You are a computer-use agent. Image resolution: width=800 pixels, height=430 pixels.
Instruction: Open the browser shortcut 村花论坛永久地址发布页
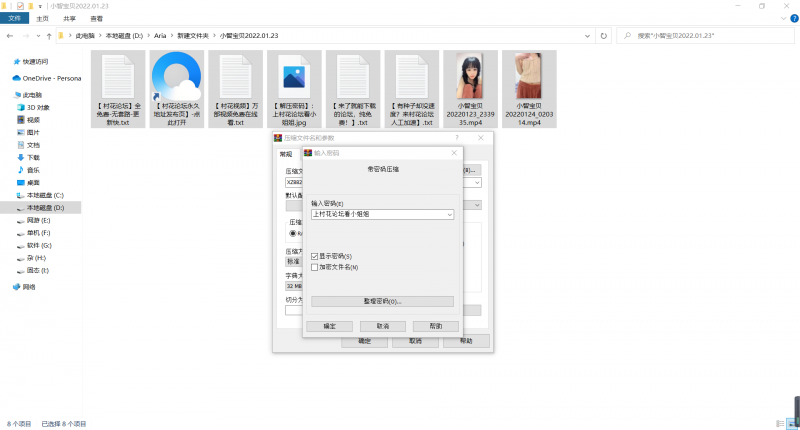(x=177, y=92)
